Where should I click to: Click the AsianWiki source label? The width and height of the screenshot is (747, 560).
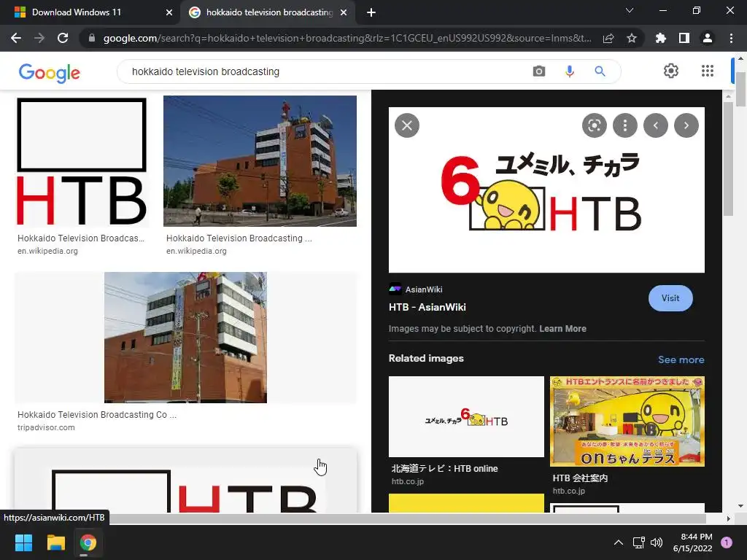click(424, 289)
